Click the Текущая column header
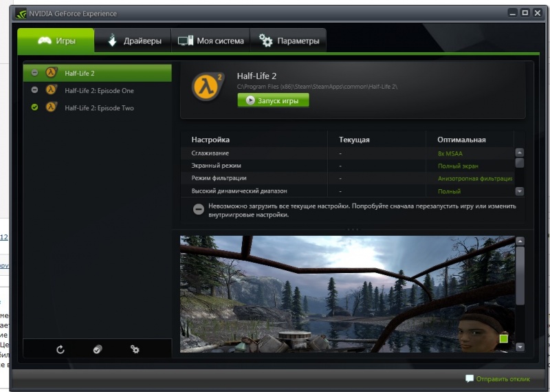550x392 pixels. [354, 140]
